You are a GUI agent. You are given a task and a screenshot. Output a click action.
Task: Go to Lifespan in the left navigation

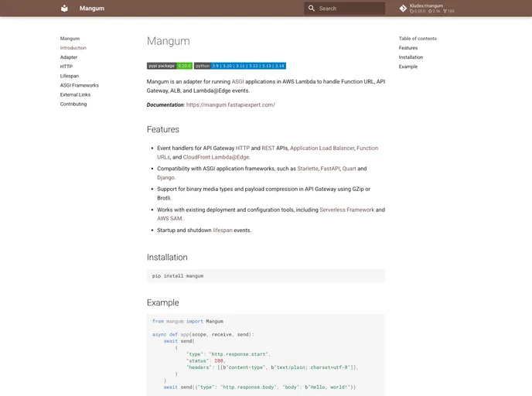click(70, 76)
